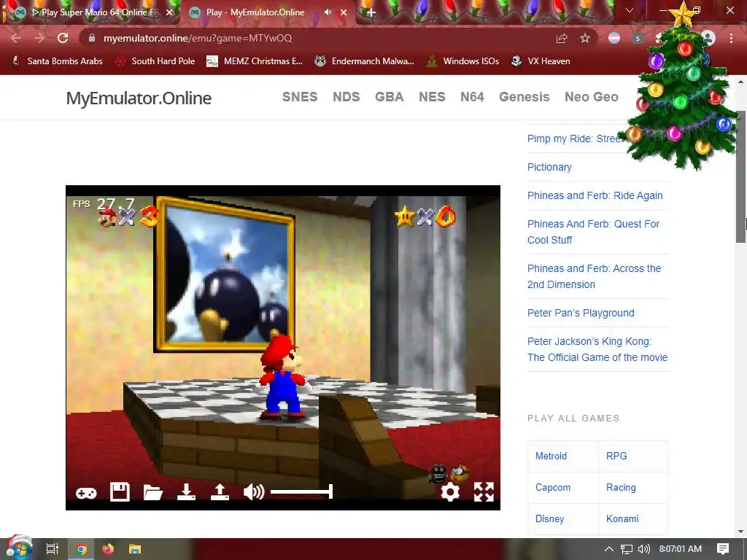Screen dimensions: 747x560
Task: Mute the MyEmulator tab audio icon
Action: pyautogui.click(x=328, y=12)
